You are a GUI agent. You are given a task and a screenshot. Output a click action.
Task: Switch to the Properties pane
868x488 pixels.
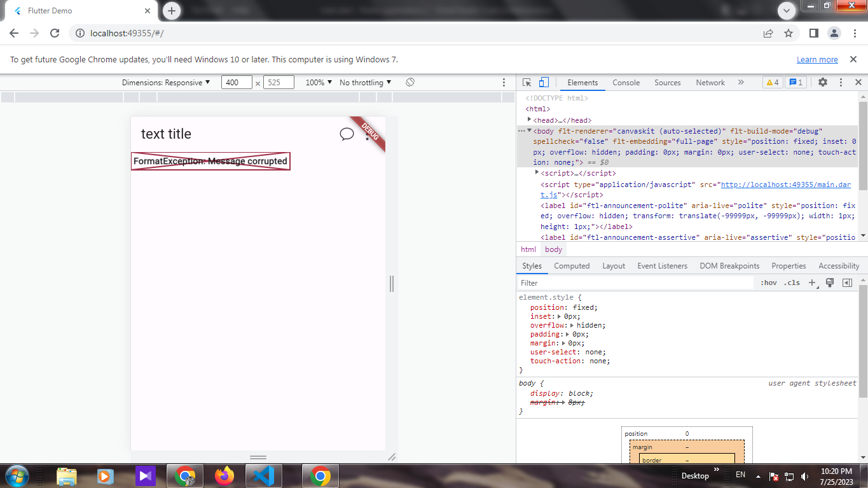(789, 266)
